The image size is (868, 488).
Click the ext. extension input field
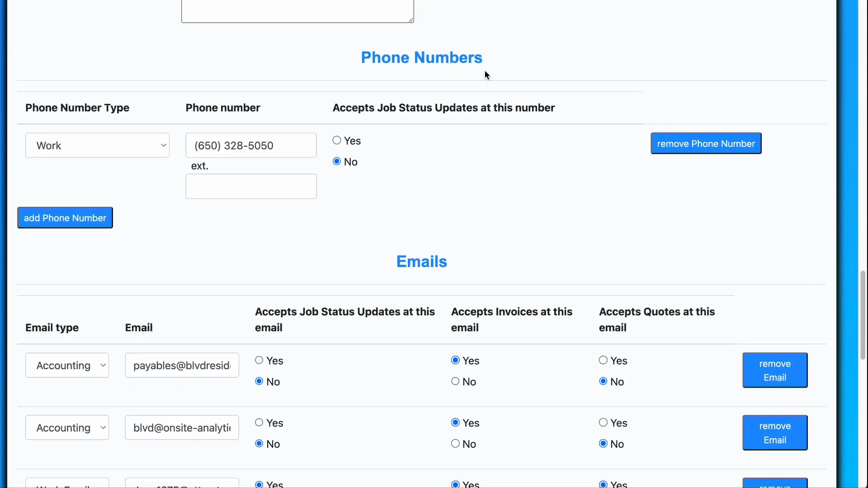251,186
